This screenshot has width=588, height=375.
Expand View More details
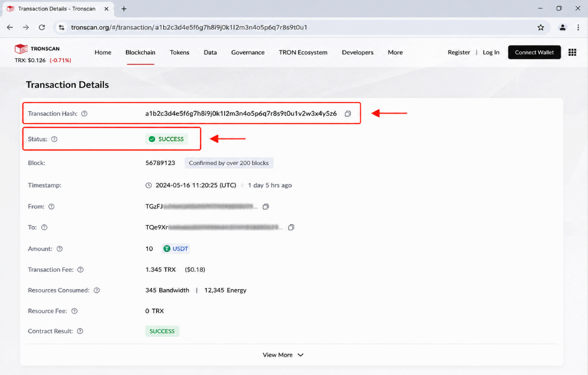[x=283, y=355]
